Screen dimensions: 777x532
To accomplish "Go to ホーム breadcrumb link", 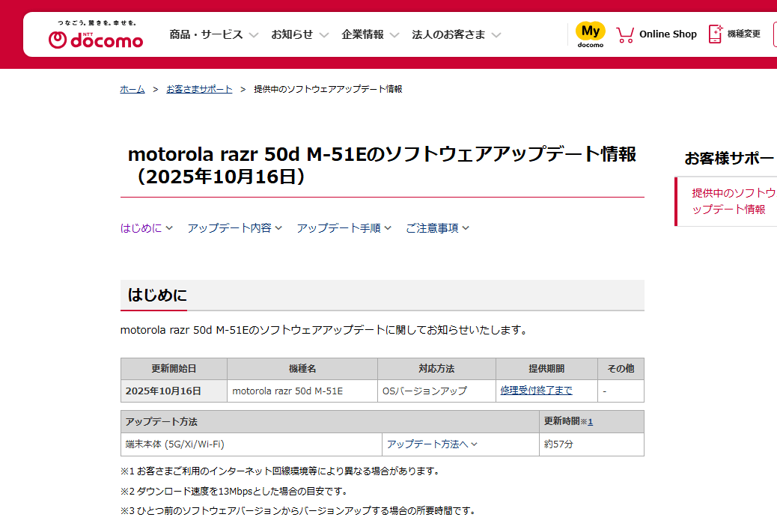I will point(132,89).
